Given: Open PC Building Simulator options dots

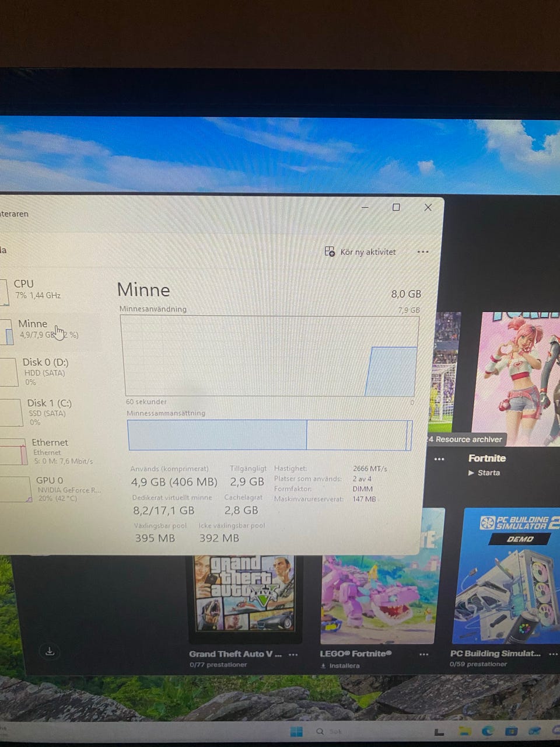Looking at the screenshot, I should (x=553, y=655).
